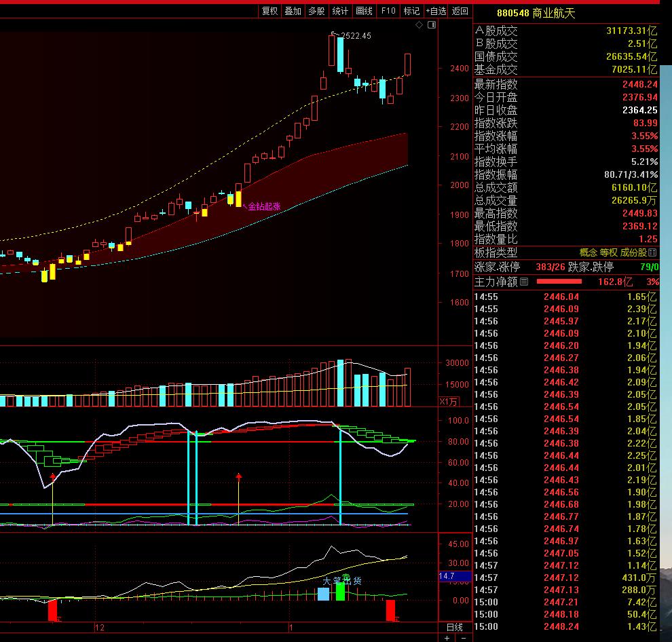
Task: Click the 指数涨幅 label
Action: click(x=496, y=136)
